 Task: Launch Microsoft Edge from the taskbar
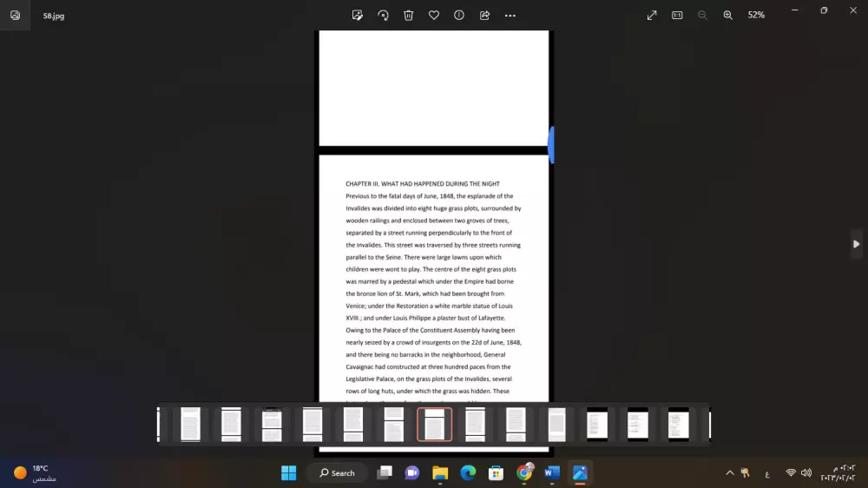coord(468,473)
